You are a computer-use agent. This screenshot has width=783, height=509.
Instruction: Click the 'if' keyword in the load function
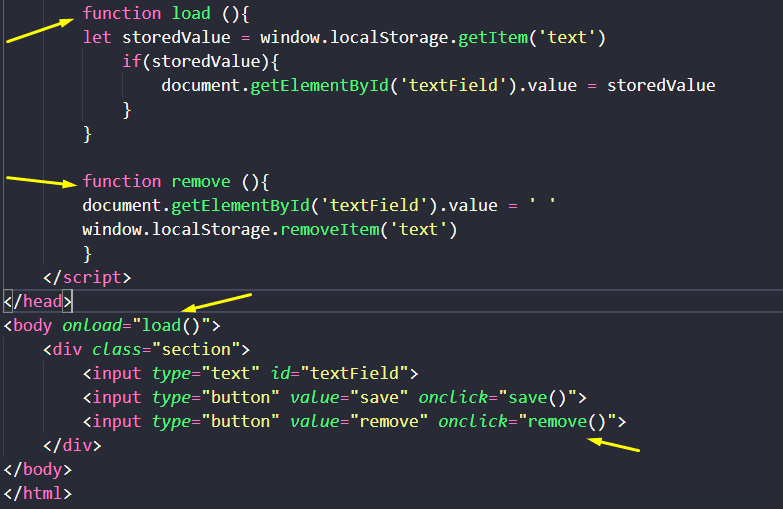[x=131, y=62]
